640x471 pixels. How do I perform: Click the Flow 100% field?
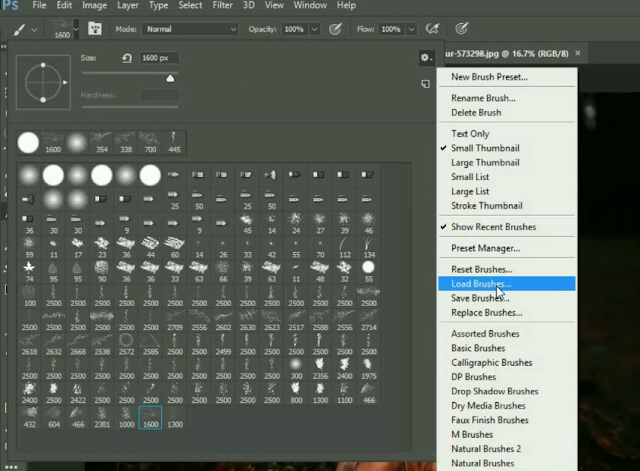(x=391, y=29)
